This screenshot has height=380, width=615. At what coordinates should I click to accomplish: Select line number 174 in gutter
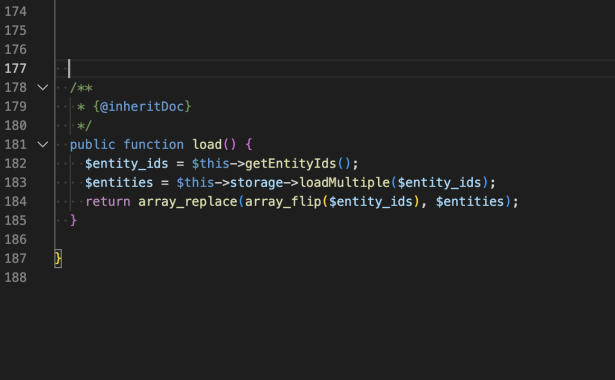click(x=16, y=11)
